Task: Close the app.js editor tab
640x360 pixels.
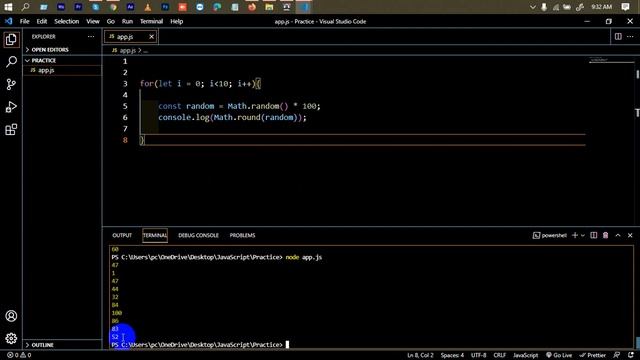Action: coord(151,37)
